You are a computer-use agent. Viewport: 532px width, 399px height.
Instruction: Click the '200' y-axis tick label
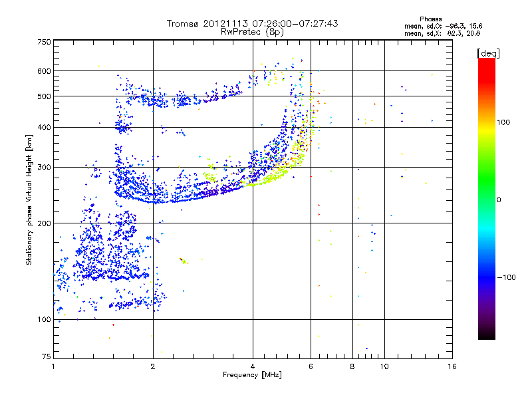[x=44, y=223]
